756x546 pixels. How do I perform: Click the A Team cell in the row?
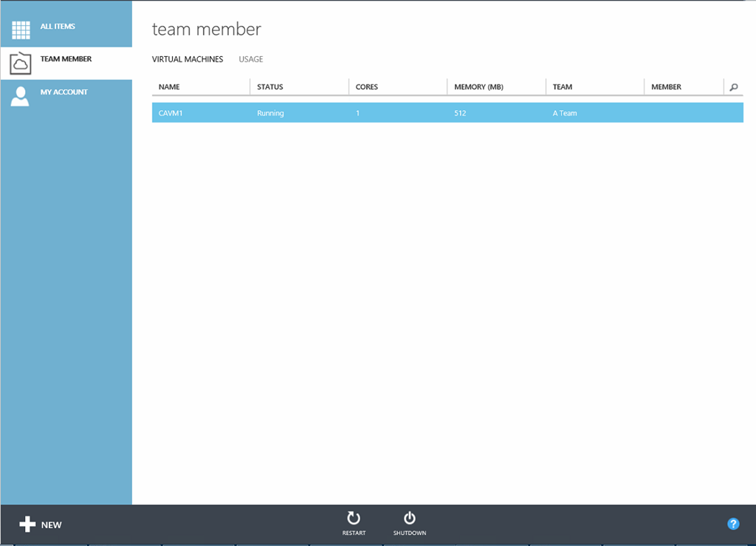565,113
